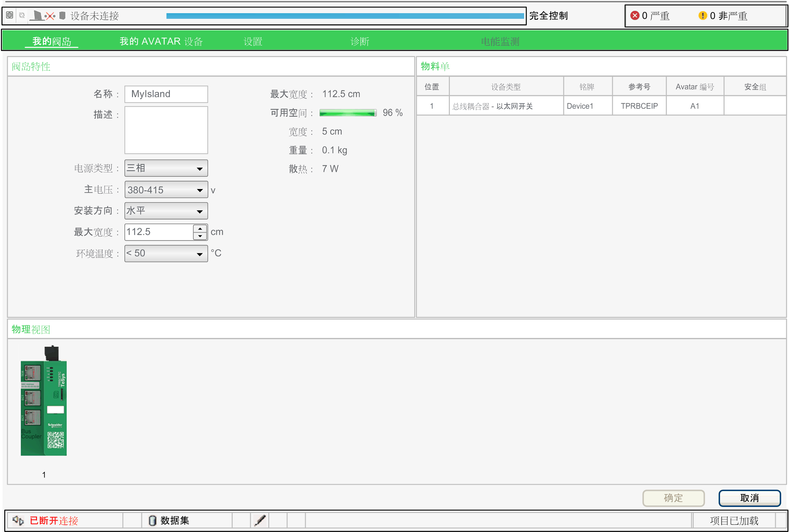The height and width of the screenshot is (532, 789).
Task: Click the 数据集 cylinder icon
Action: tap(152, 520)
